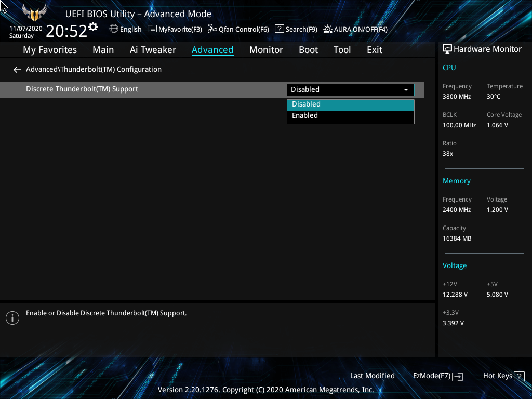Screen dimensions: 532x399
Task: Open the Boot tab
Action: point(308,50)
